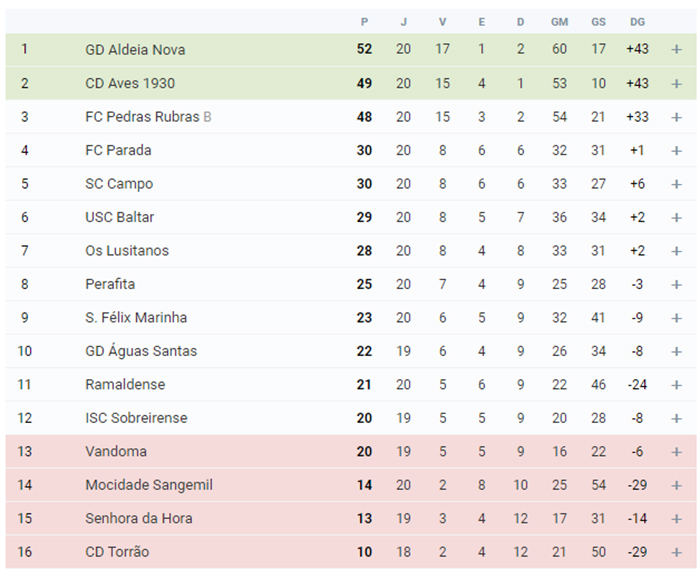This screenshot has width=700, height=579.
Task: Open plus icon beside FC Parada
Action: coord(676,150)
